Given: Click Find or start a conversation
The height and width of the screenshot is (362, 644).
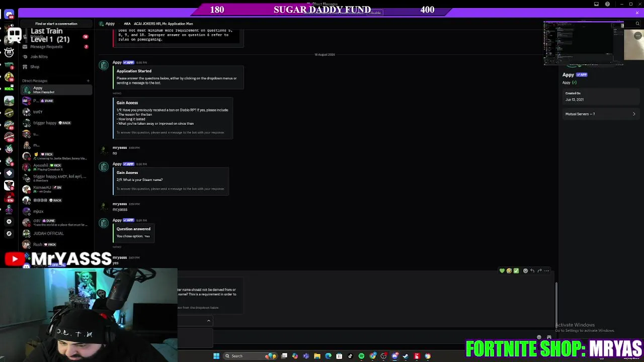Looking at the screenshot, I should pyautogui.click(x=56, y=24).
